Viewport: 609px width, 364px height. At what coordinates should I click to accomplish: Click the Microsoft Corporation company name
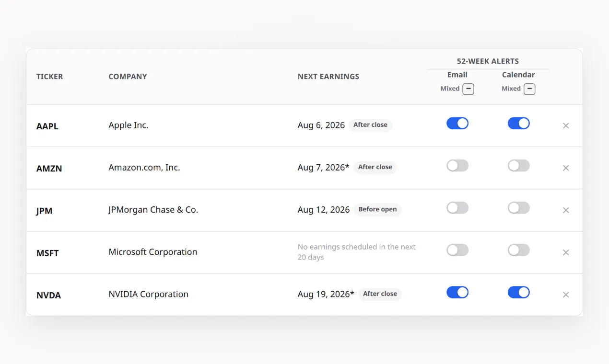(x=153, y=252)
